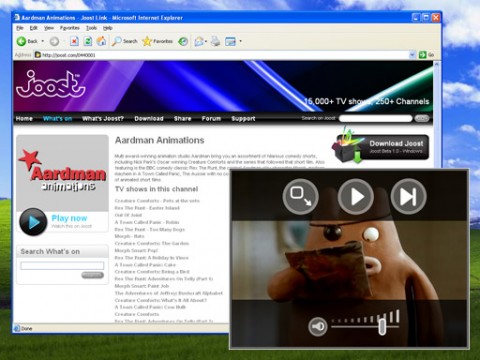Open the File menu
This screenshot has height=360, width=480.
20,28
